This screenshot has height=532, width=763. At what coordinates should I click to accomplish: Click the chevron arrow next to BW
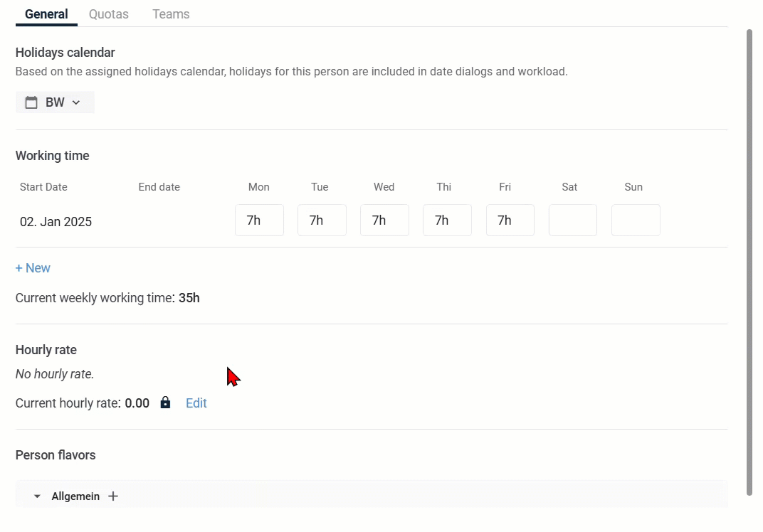click(x=76, y=102)
